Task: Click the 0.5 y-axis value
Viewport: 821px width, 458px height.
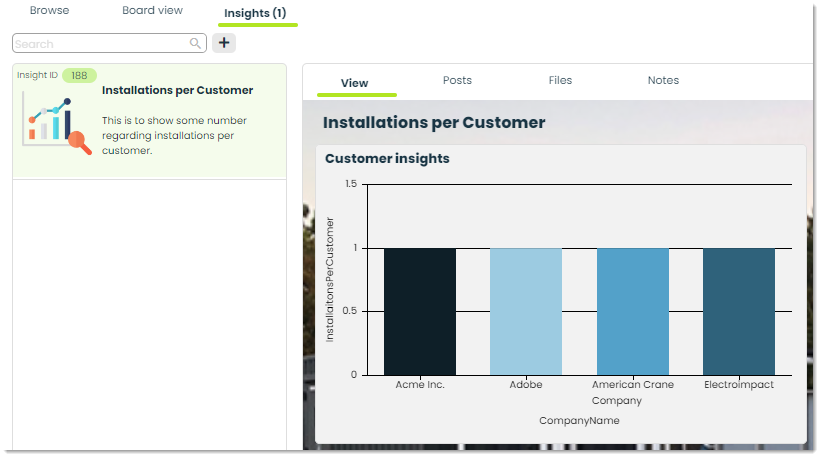Action: pyautogui.click(x=350, y=311)
